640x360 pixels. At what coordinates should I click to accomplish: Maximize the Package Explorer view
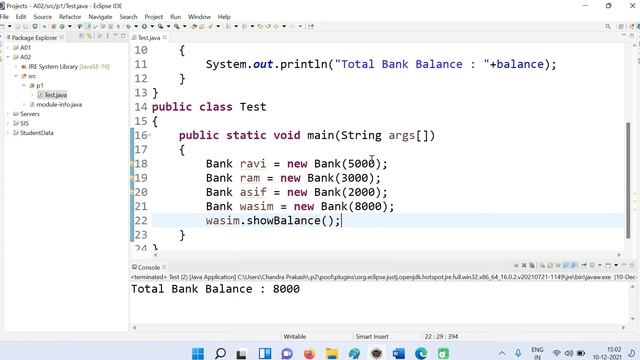[x=122, y=37]
